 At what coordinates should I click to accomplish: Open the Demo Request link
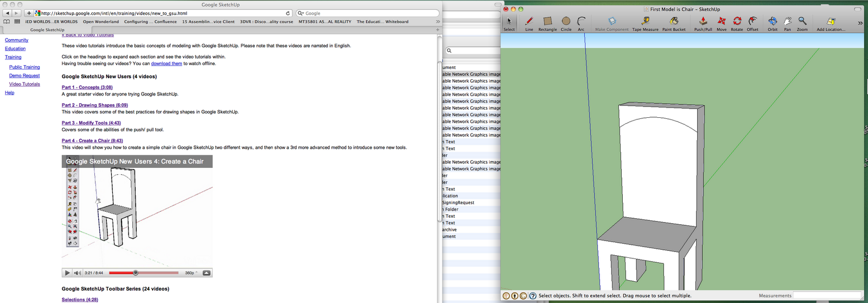pyautogui.click(x=24, y=75)
